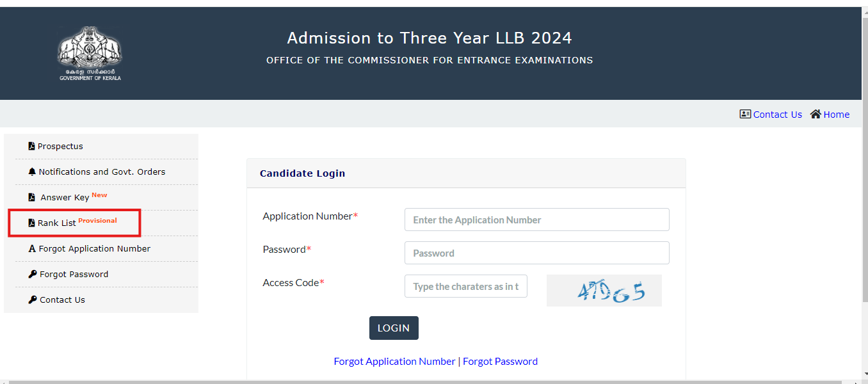Focus the Access Code input field

click(466, 286)
